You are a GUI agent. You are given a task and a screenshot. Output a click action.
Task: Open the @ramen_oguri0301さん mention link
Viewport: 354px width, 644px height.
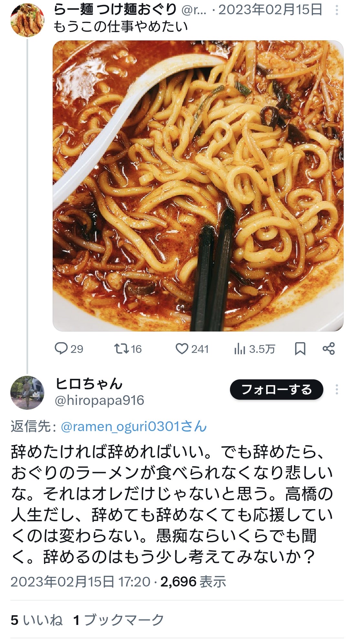(134, 427)
